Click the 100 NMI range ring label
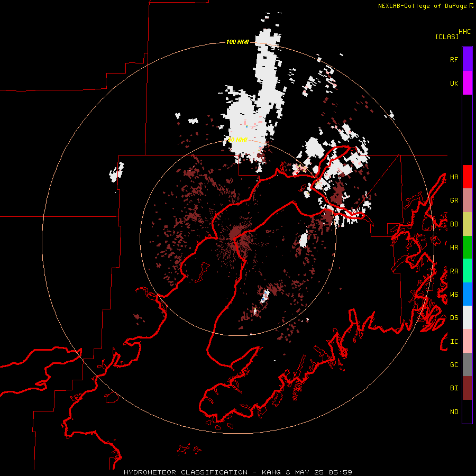The width and height of the screenshot is (476, 476). 237,42
